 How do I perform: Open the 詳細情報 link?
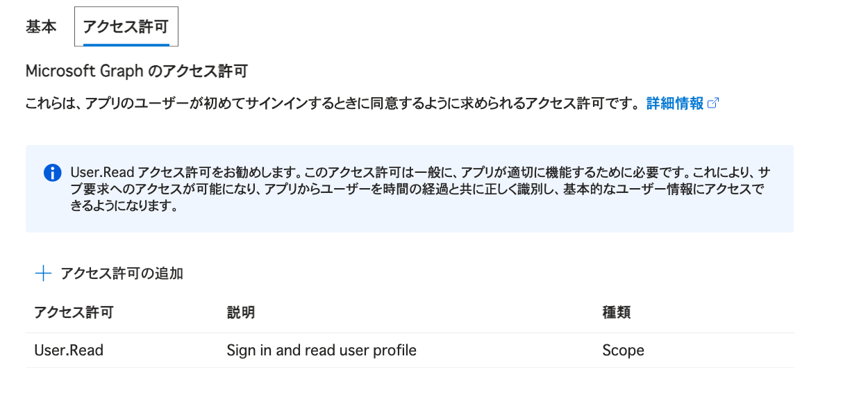click(675, 103)
